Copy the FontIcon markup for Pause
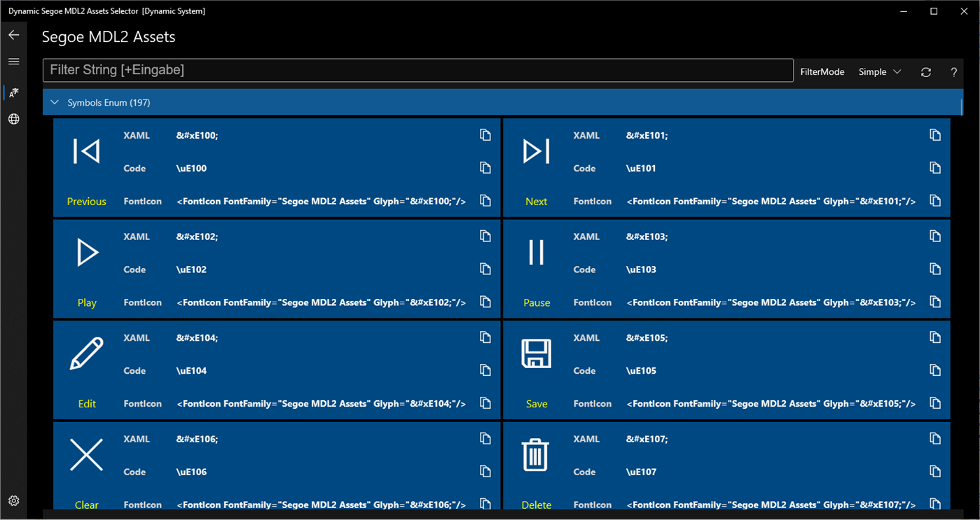Screen dimensions: 980x520 tap(934, 302)
